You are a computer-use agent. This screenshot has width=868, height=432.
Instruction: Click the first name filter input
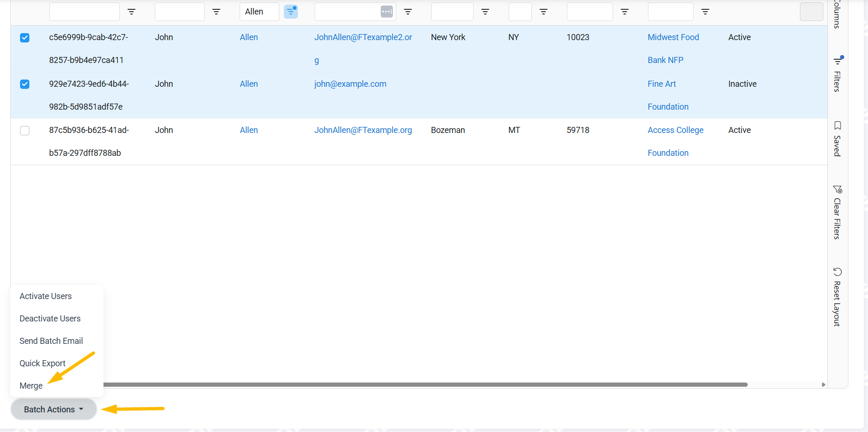point(179,12)
